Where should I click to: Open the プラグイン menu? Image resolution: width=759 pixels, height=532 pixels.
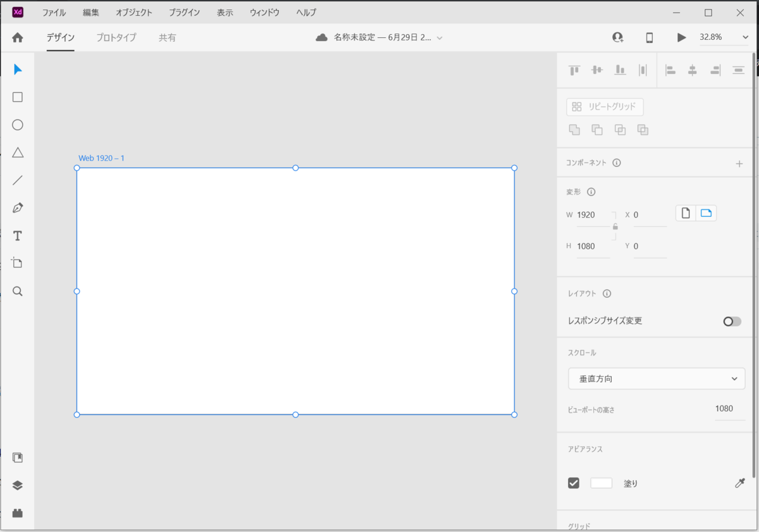tap(185, 12)
